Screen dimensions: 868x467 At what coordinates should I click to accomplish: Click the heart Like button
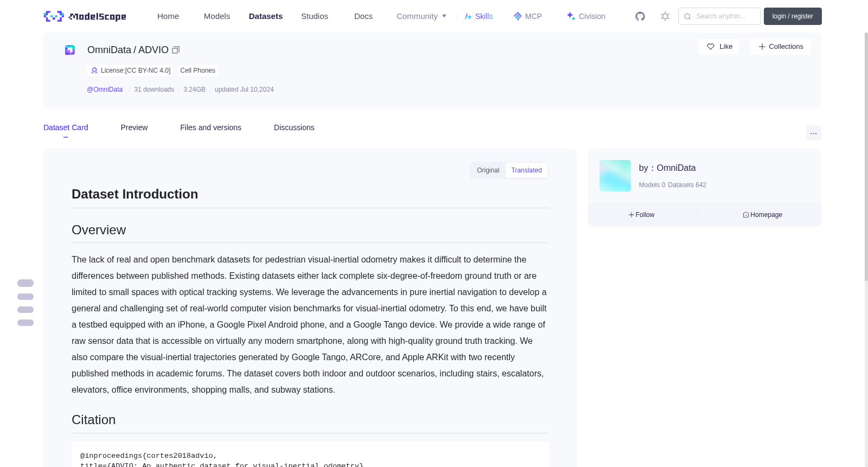click(719, 47)
